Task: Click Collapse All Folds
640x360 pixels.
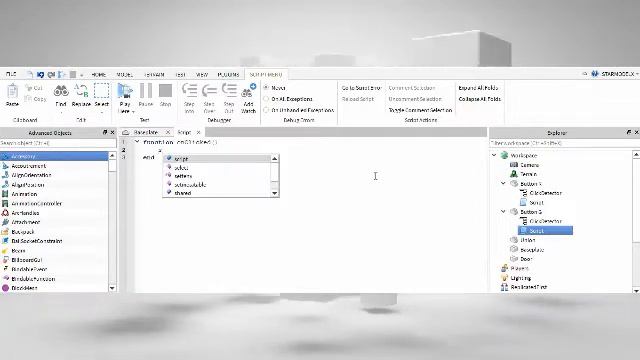Action: tap(480, 99)
